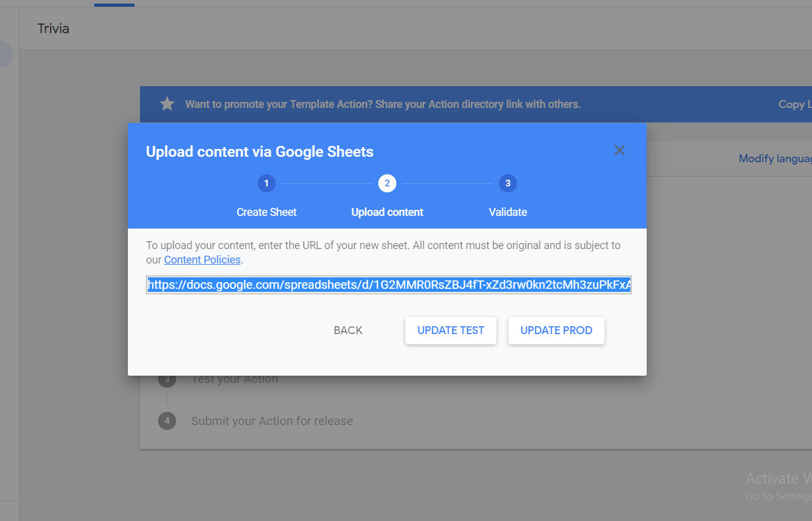Click the 'Upload content via Google Sheets' heading

[259, 151]
